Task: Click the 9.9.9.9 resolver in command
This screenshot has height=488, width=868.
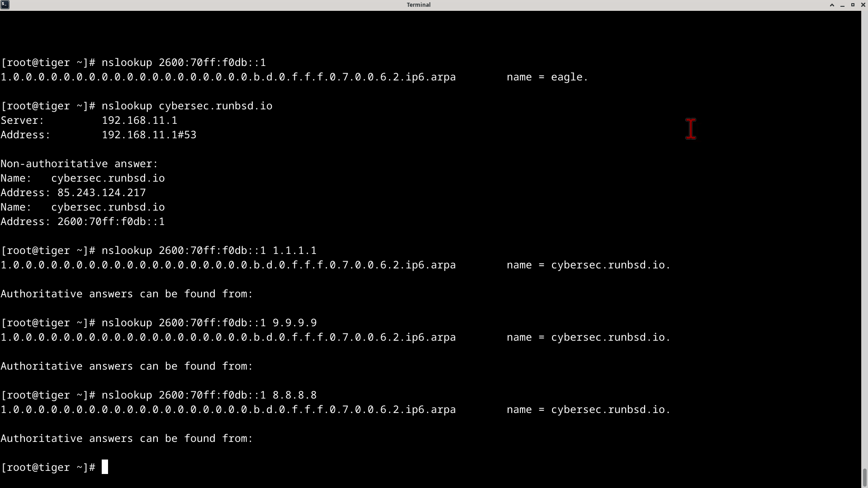Action: pyautogui.click(x=294, y=323)
